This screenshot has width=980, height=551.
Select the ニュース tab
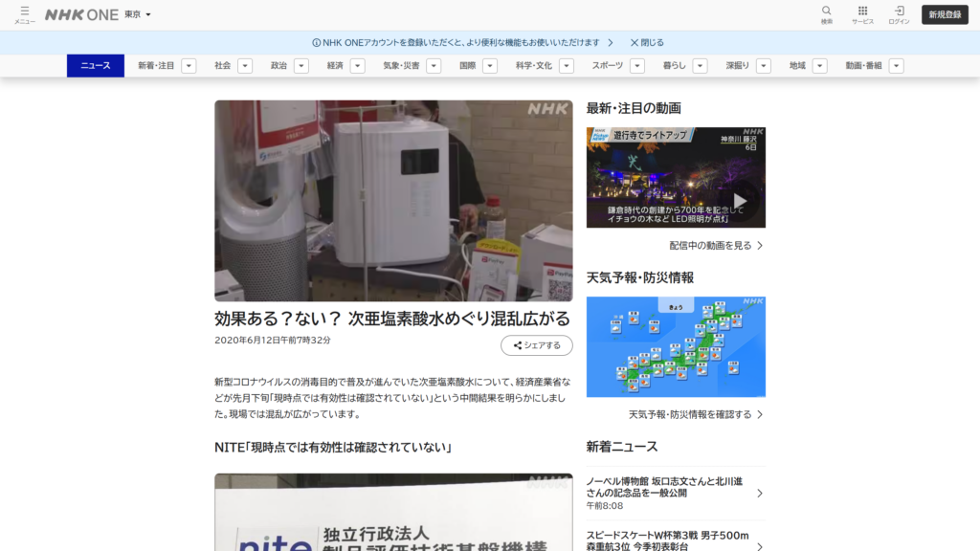(96, 66)
